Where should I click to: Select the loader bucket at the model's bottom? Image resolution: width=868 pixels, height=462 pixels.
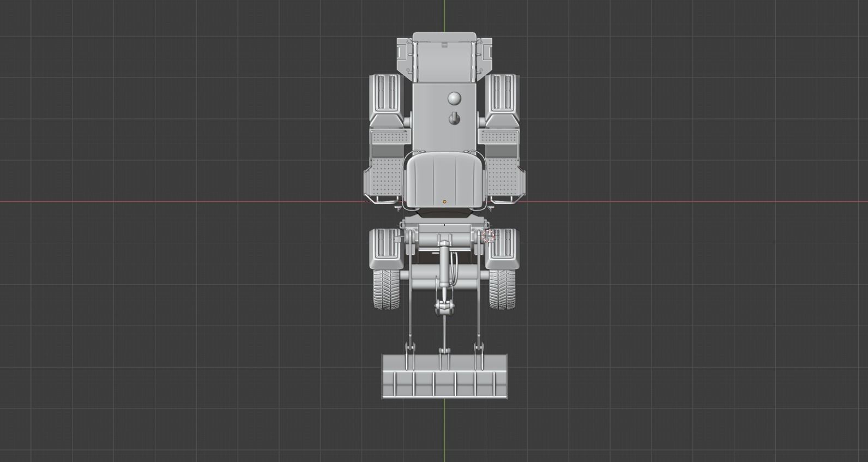(444, 376)
